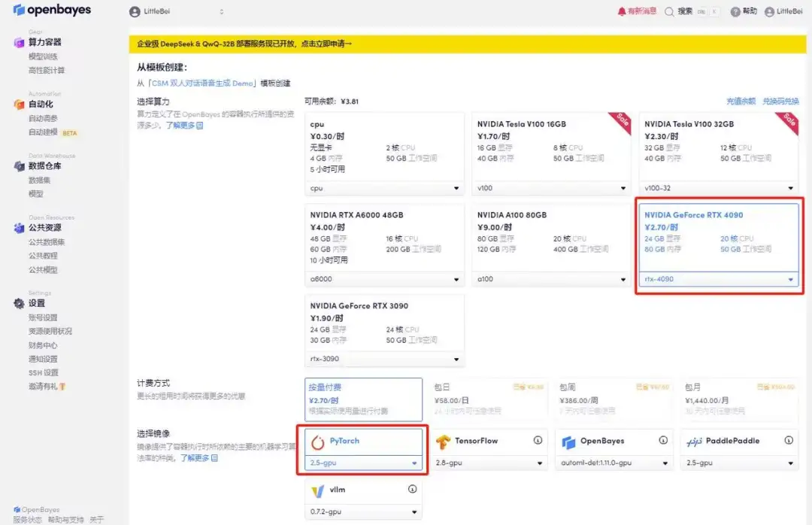Click the TensorFlow logo icon

pos(443,442)
